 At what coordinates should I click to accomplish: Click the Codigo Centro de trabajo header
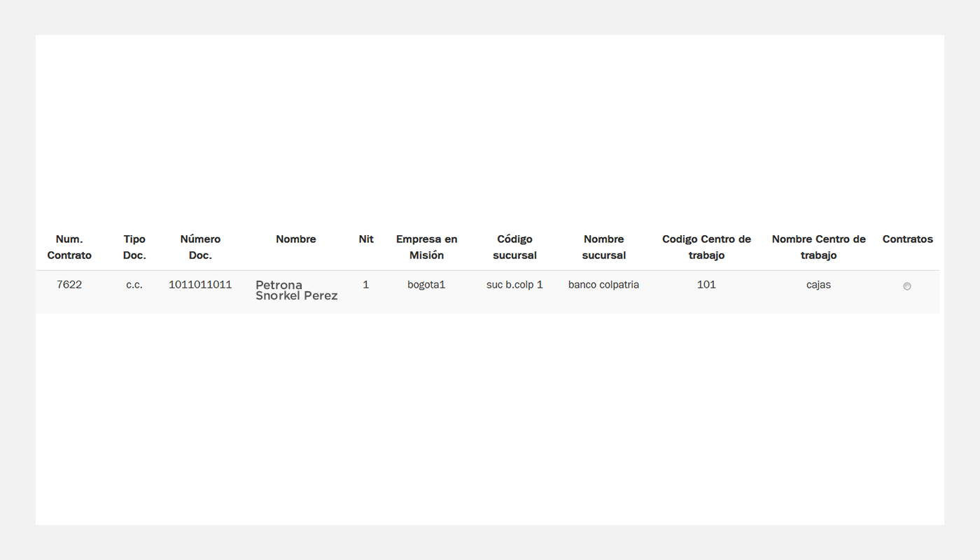[x=706, y=247]
